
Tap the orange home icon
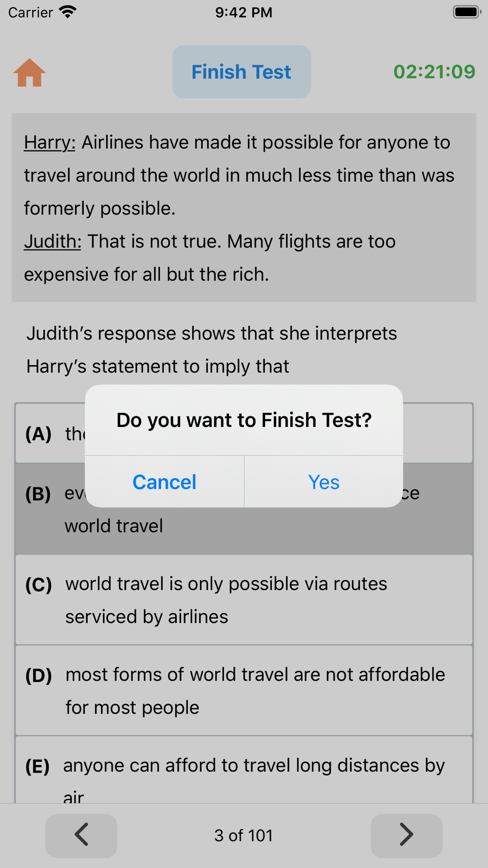tap(29, 73)
